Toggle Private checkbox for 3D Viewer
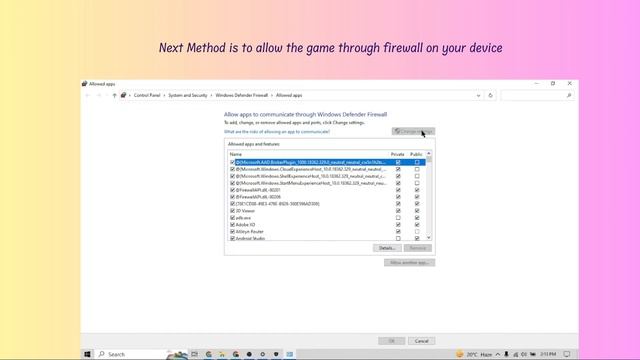 click(x=398, y=211)
